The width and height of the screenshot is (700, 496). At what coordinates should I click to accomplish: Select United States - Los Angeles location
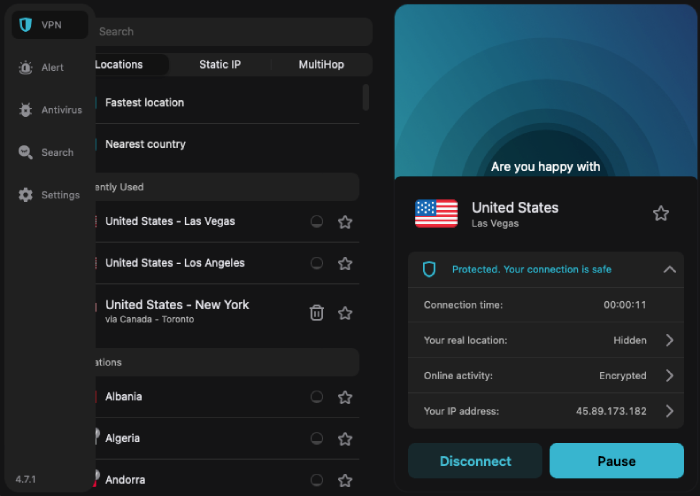[227, 263]
